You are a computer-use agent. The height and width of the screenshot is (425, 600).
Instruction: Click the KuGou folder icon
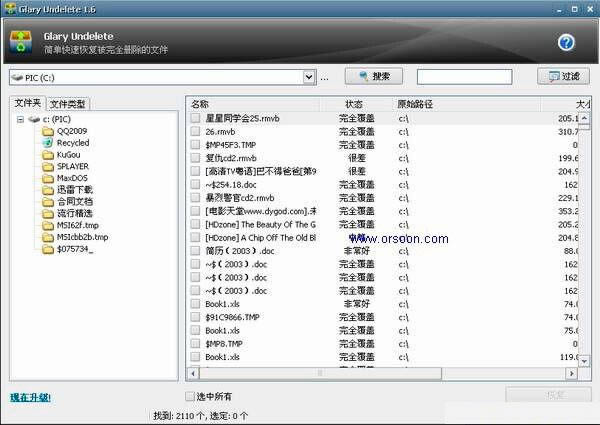[48, 155]
